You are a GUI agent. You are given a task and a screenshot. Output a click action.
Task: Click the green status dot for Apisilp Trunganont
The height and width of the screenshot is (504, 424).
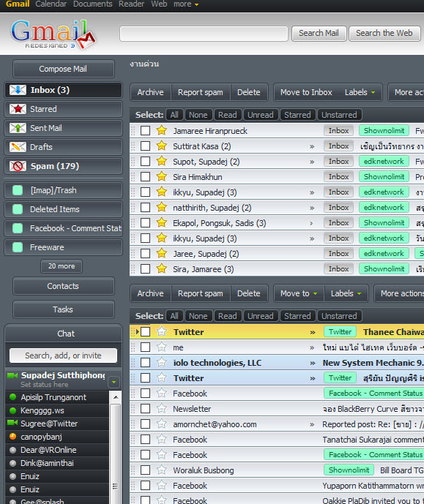pos(13,397)
